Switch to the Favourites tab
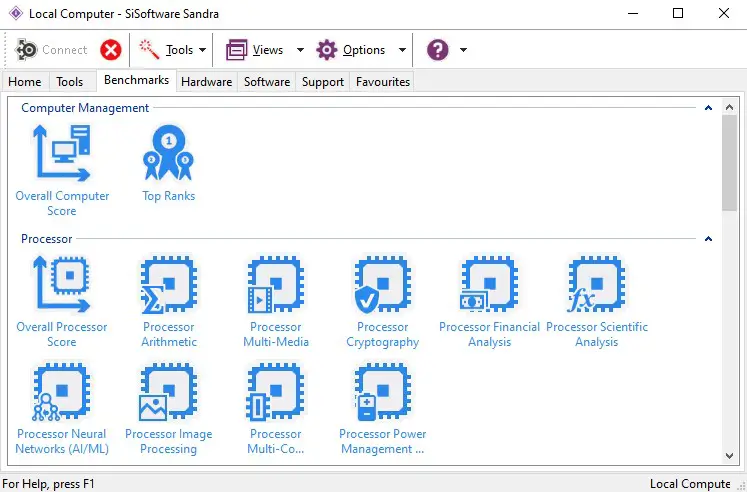Screen dimensions: 747x492 click(383, 81)
